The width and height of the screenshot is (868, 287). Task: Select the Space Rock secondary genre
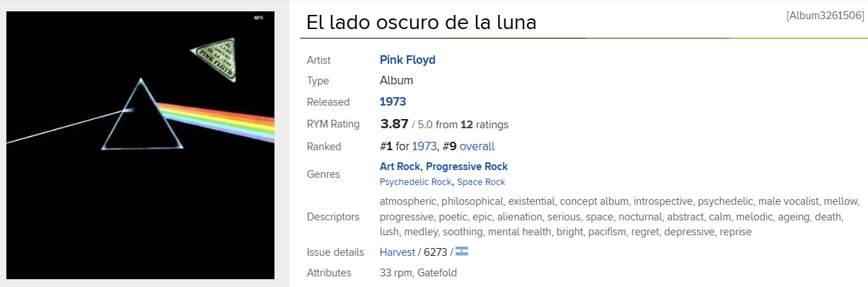click(x=481, y=182)
